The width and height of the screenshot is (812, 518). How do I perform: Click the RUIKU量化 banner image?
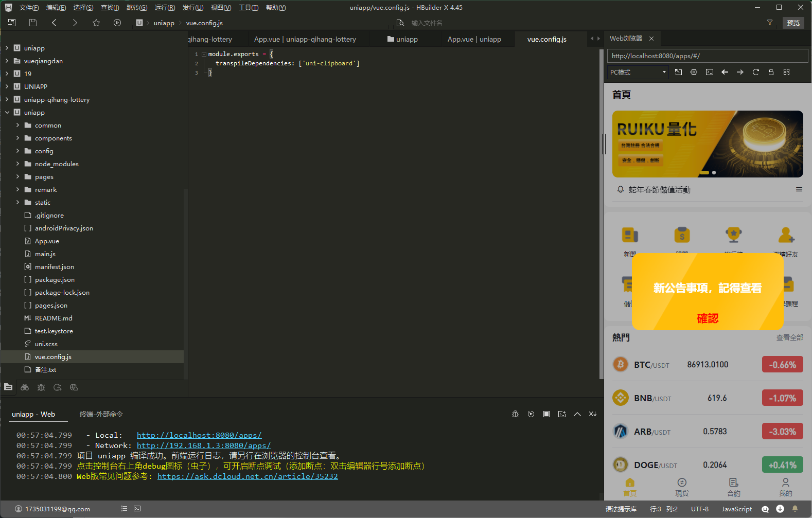click(708, 144)
